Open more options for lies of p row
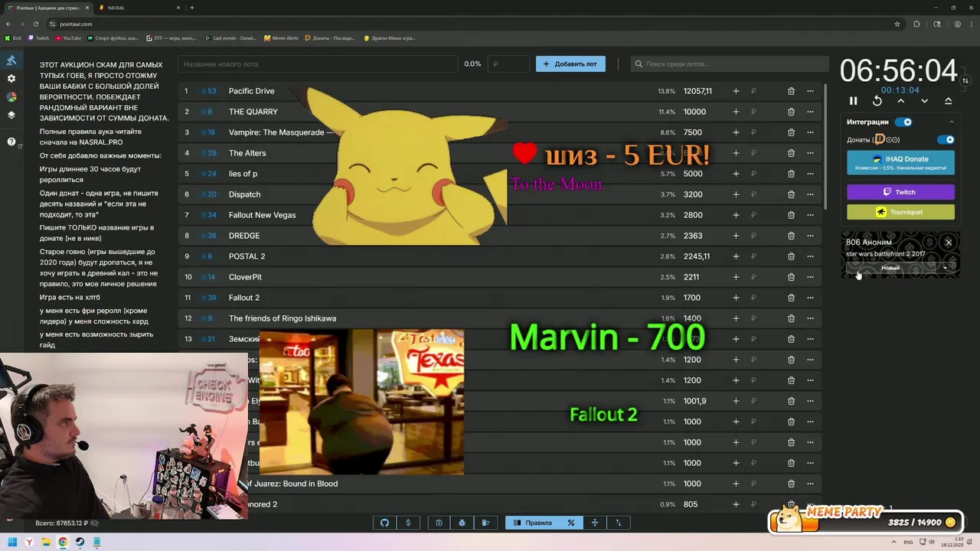Screen dimensions: 980x551 point(810,174)
